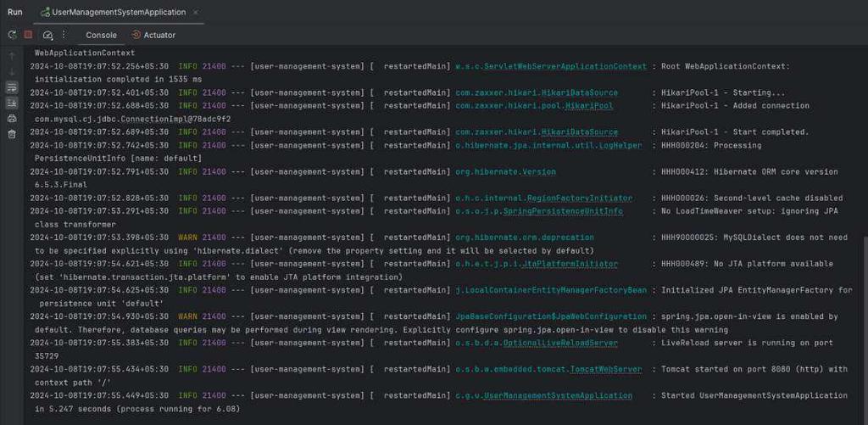Click the org.hibernate.orm.deprecation logger name
868x425 pixels.
(524, 238)
